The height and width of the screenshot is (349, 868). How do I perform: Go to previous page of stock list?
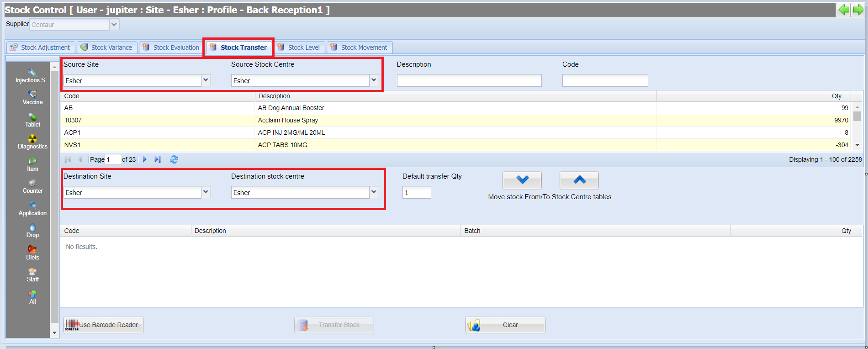(x=80, y=159)
